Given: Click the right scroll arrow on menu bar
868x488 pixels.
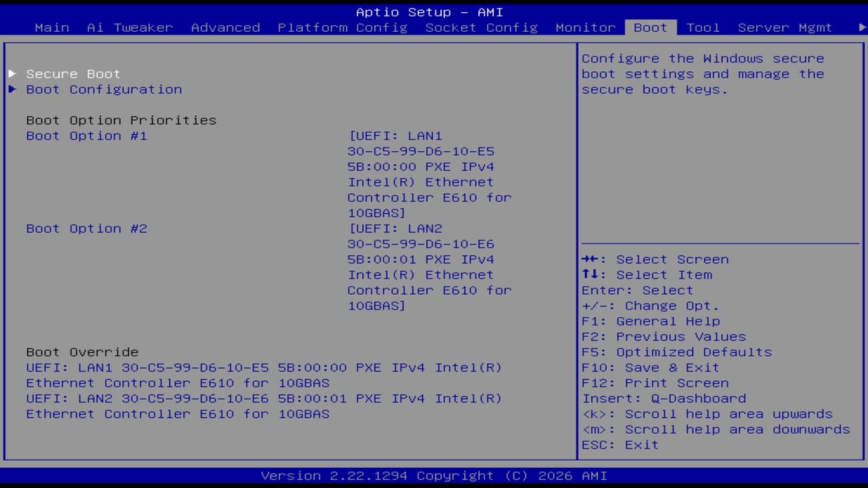Looking at the screenshot, I should (861, 27).
